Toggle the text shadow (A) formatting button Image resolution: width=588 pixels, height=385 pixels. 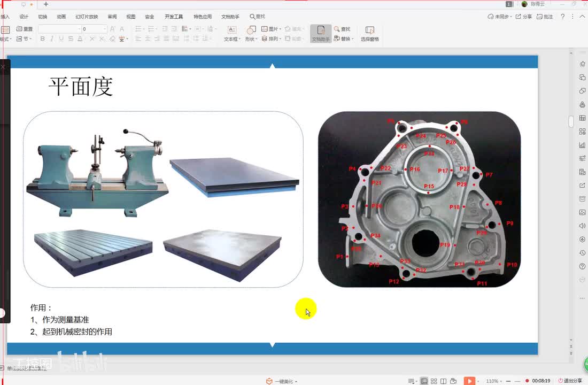[80, 38]
